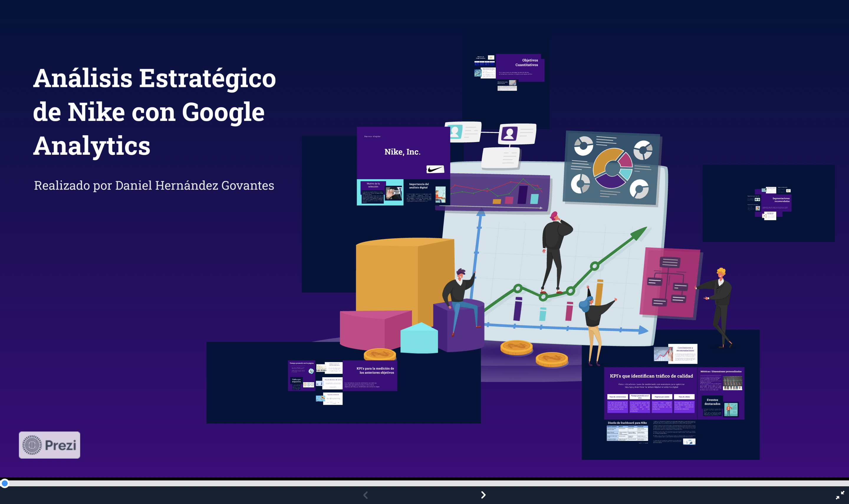Go to the previous slide arrow

tap(366, 495)
